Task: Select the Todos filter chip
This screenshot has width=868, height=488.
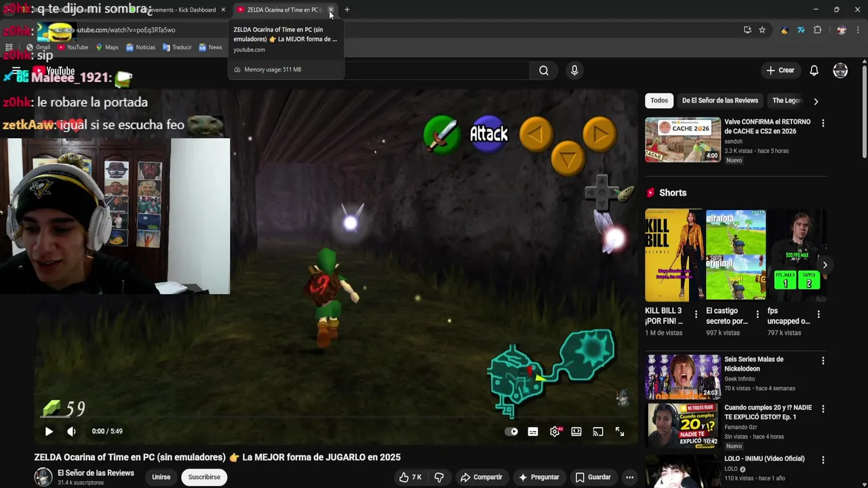Action: 659,100
